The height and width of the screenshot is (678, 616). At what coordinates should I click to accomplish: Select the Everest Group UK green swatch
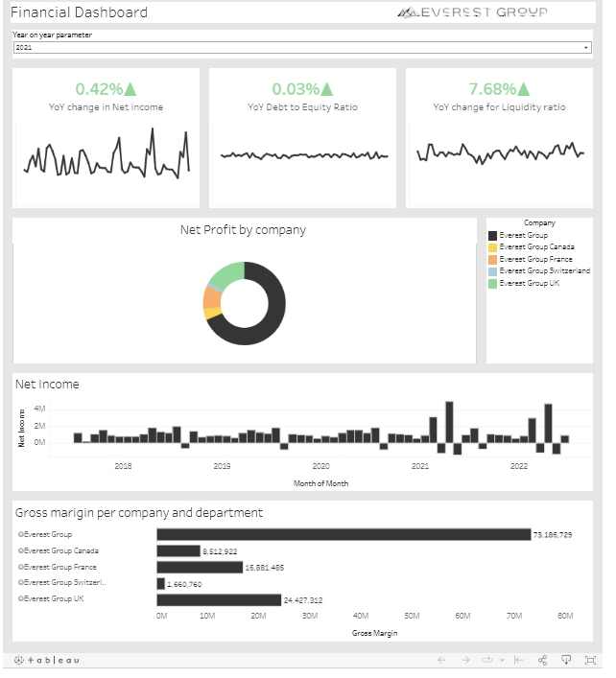point(492,284)
